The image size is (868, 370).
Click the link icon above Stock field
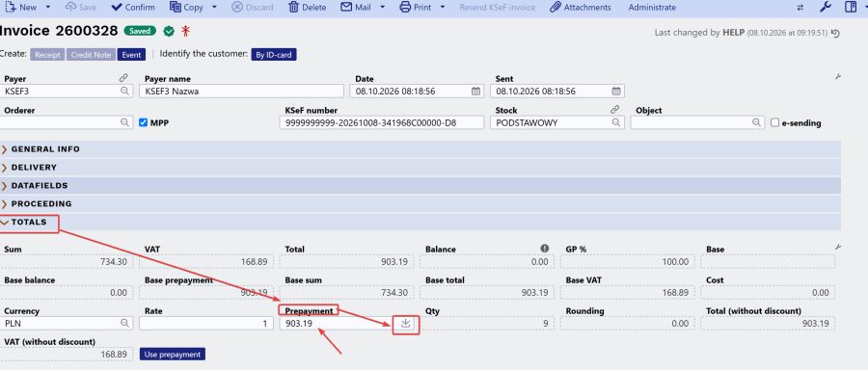(x=615, y=110)
